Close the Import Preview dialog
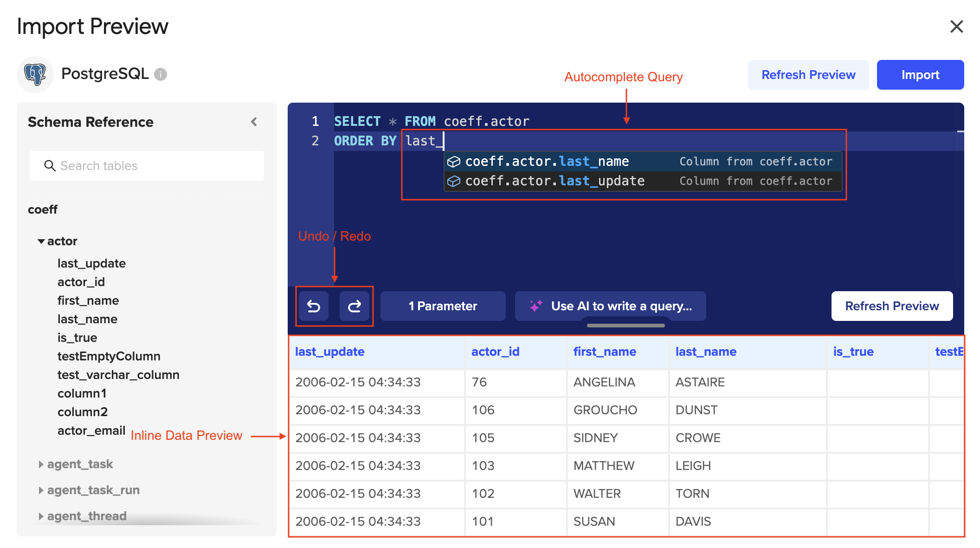The width and height of the screenshot is (980, 548). pos(956,26)
